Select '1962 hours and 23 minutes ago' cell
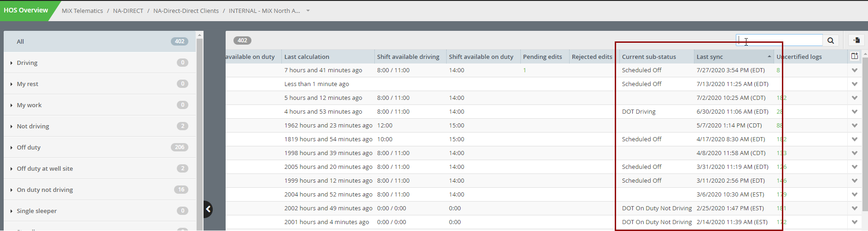This screenshot has width=868, height=231. click(x=327, y=126)
